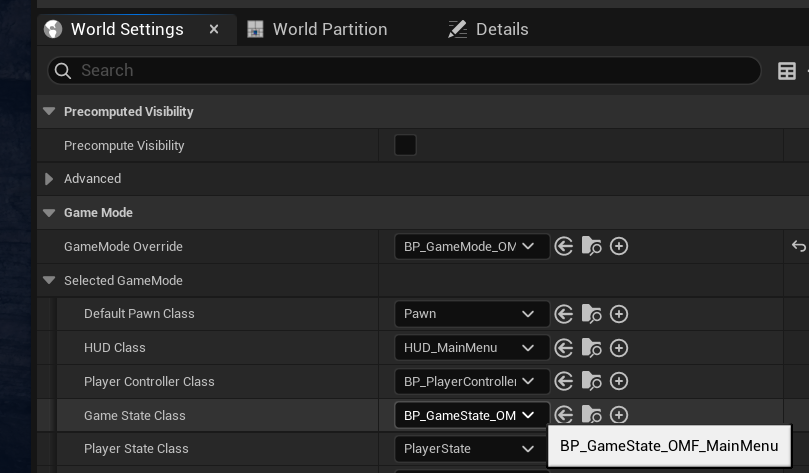Create new HUD Class with plus icon

(x=619, y=348)
